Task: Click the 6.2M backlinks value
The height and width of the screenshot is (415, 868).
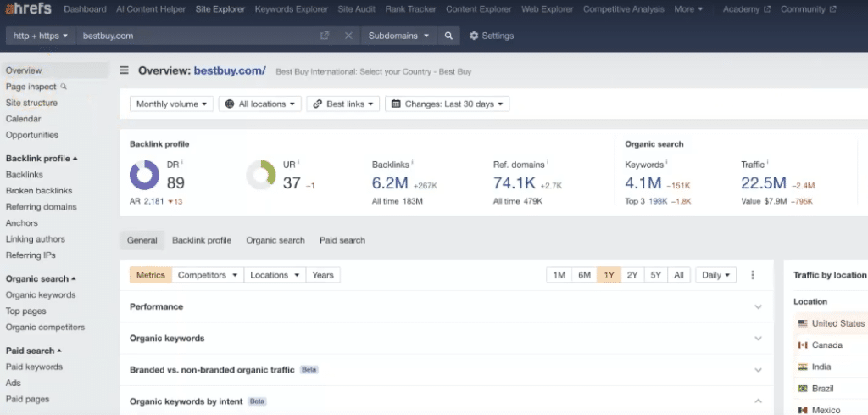Action: pyautogui.click(x=390, y=182)
